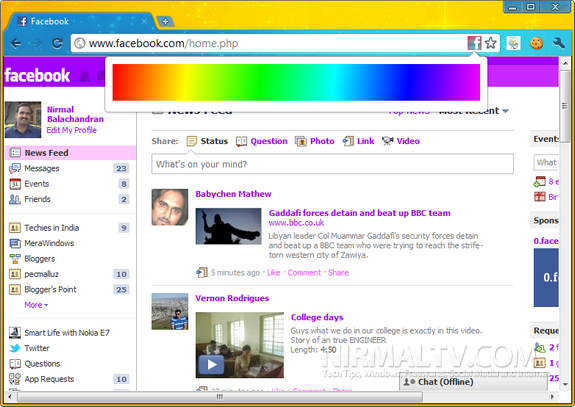Open Babychen Mathew's profile photo
Viewport: 575px width, 407px height.
tap(170, 207)
